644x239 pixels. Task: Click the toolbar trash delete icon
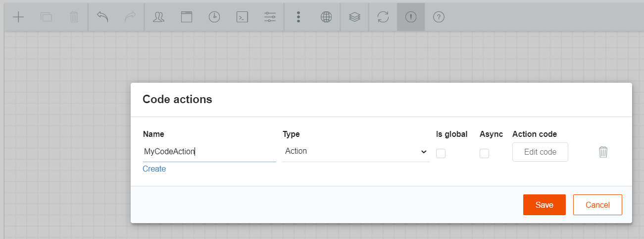[x=74, y=17]
